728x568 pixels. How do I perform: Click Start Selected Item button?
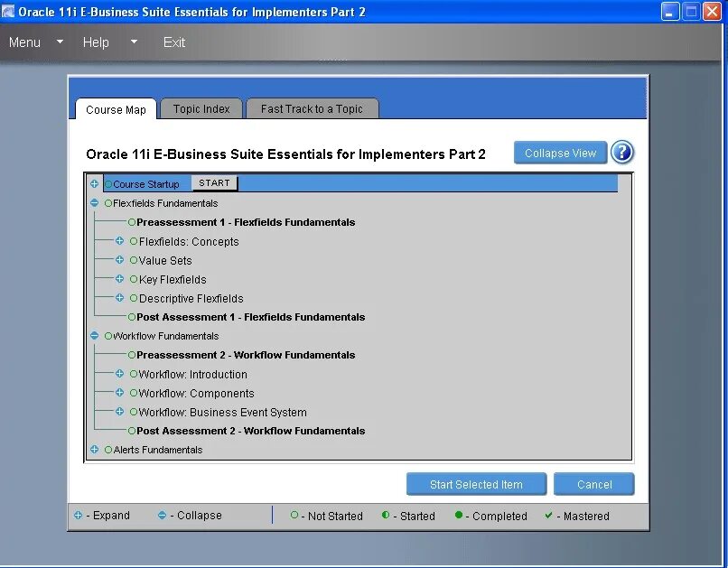pos(476,484)
